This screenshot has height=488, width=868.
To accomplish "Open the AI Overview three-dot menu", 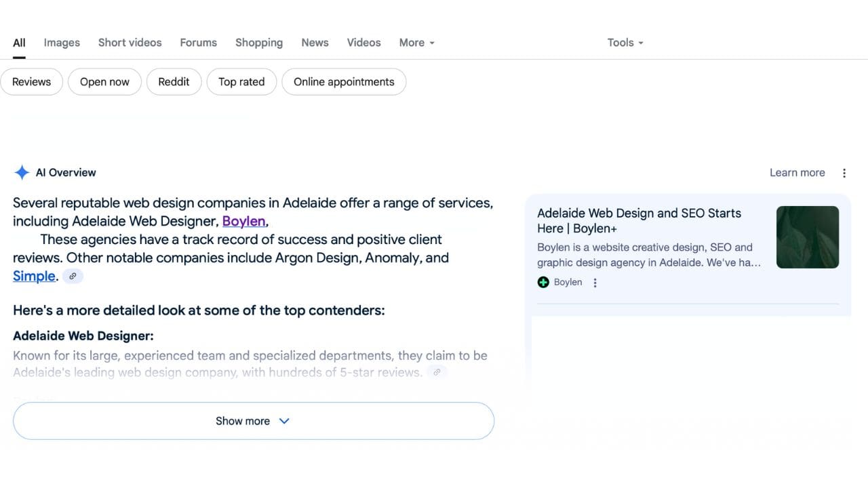I will 844,173.
